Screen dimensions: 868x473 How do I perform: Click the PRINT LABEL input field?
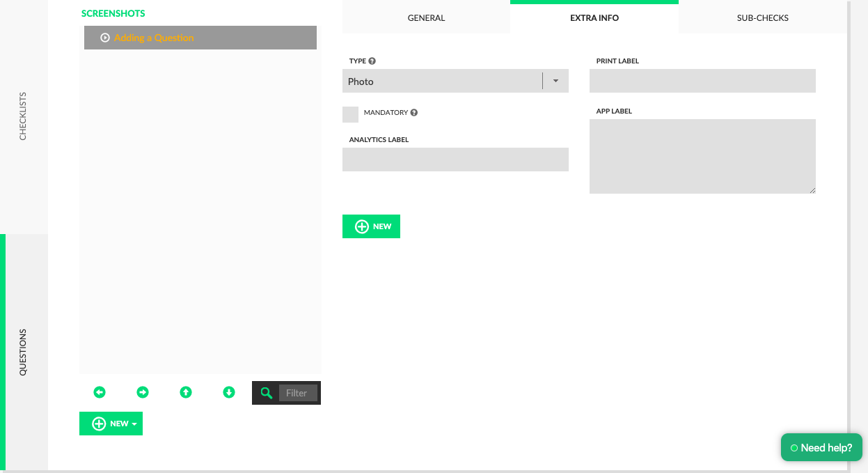(x=702, y=81)
